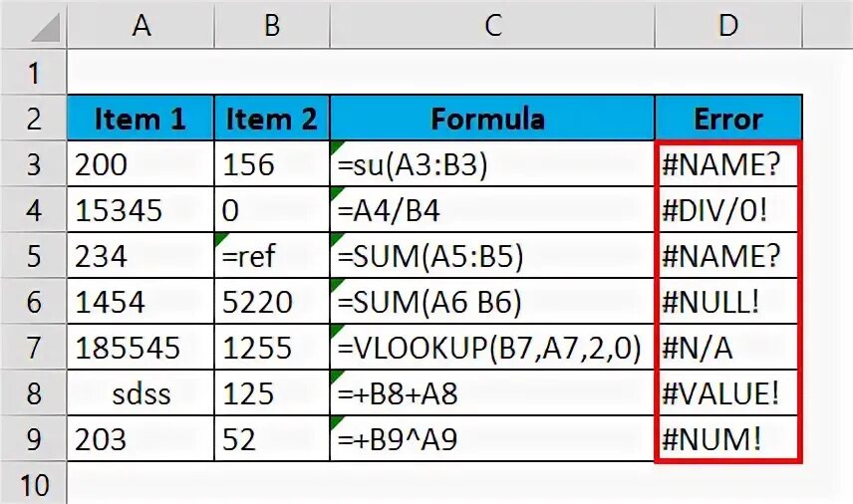Select row 9 header
Viewport: 853px width, 504px height.
click(33, 438)
